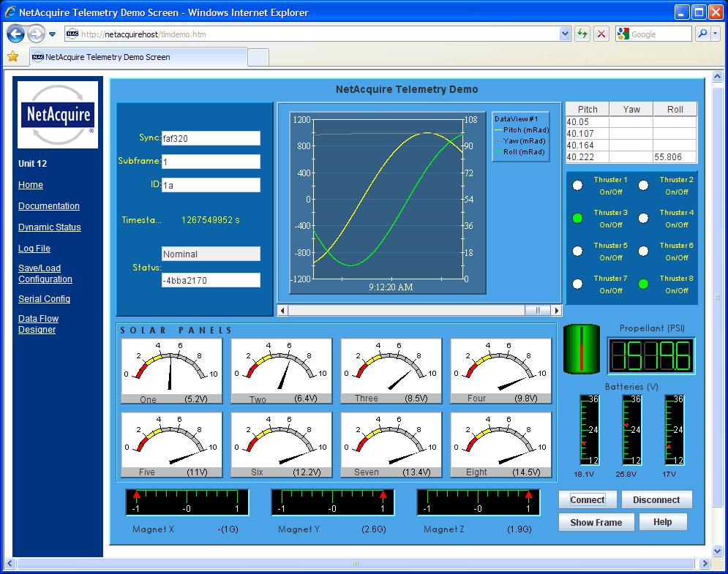This screenshot has width=728, height=574.
Task: Toggle Thruster 3 On/Off indicator
Action: click(577, 218)
